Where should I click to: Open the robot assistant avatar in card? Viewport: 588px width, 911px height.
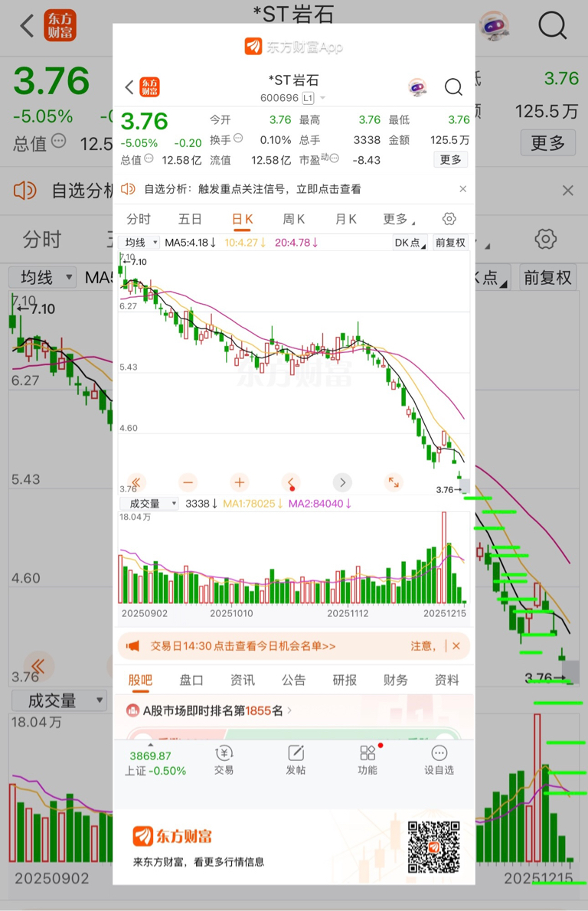(418, 87)
